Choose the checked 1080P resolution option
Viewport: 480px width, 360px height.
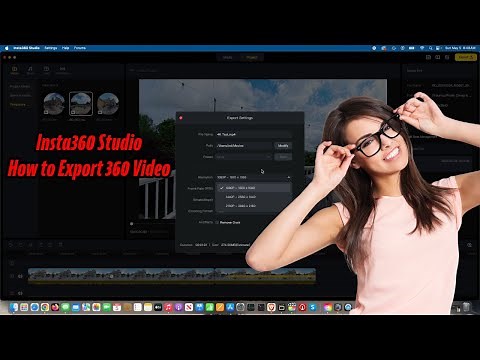[x=254, y=188]
